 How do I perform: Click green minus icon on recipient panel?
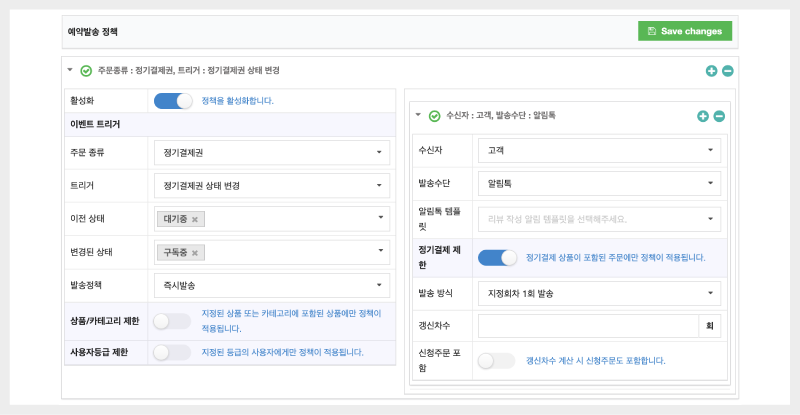pyautogui.click(x=719, y=116)
